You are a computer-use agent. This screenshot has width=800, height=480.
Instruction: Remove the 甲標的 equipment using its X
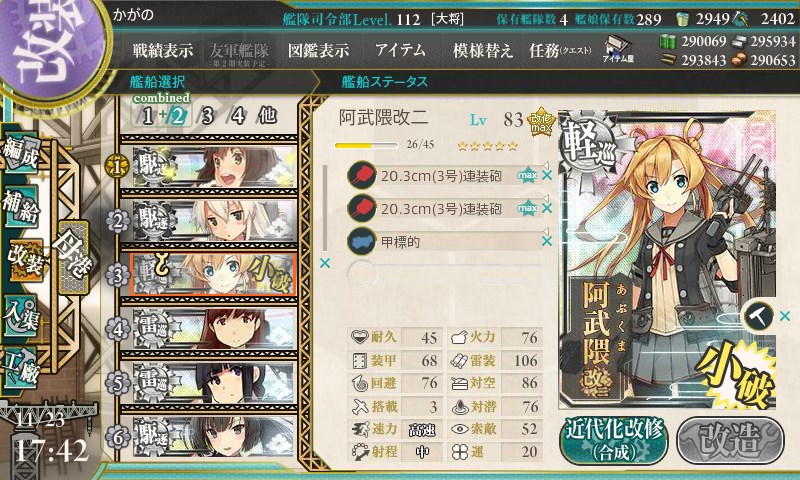click(547, 241)
